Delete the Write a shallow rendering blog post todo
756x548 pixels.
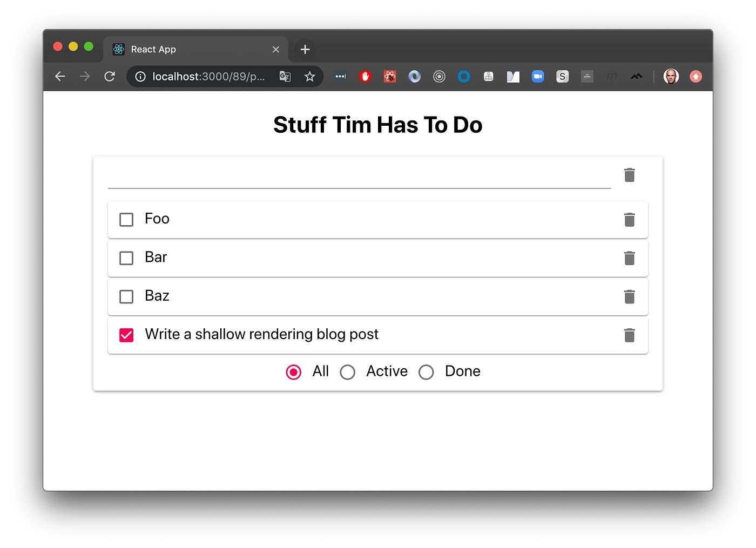tap(629, 335)
